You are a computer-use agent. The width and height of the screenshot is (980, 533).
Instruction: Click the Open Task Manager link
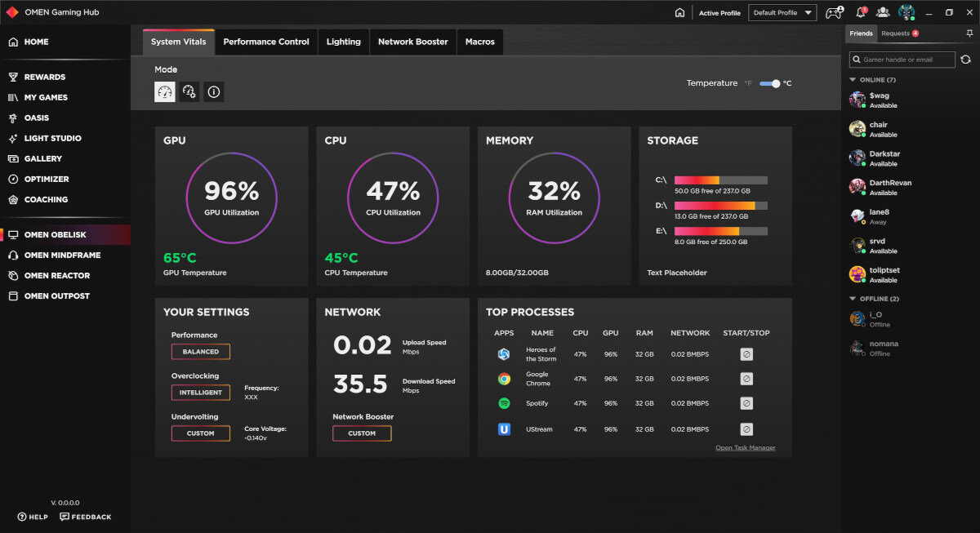745,448
